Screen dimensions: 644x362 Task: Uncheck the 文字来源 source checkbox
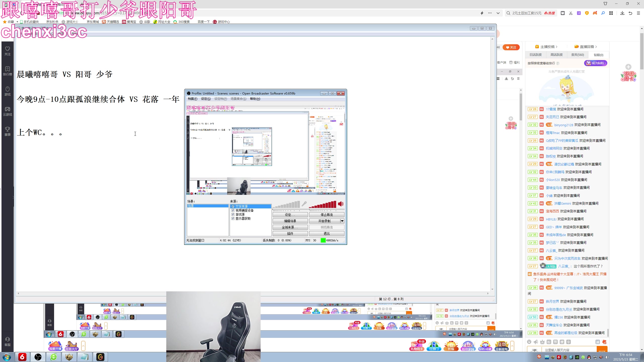[233, 206]
